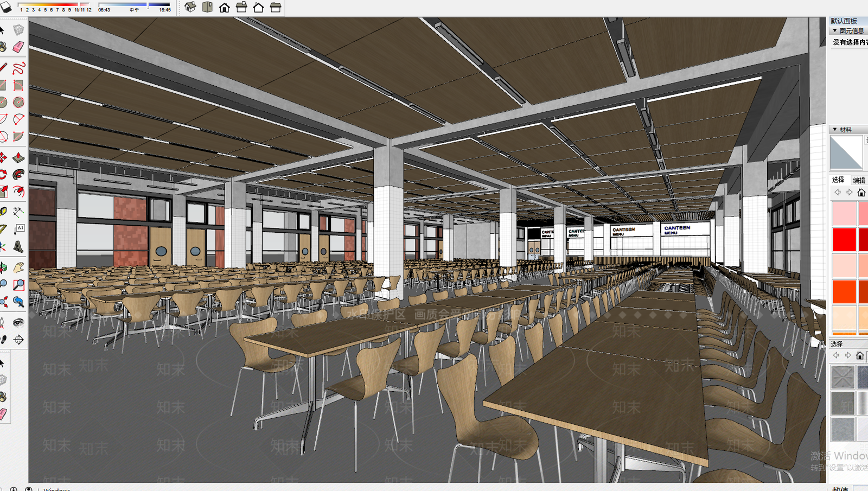
Task: Activate the Push/Pull tool
Action: pyautogui.click(x=18, y=157)
